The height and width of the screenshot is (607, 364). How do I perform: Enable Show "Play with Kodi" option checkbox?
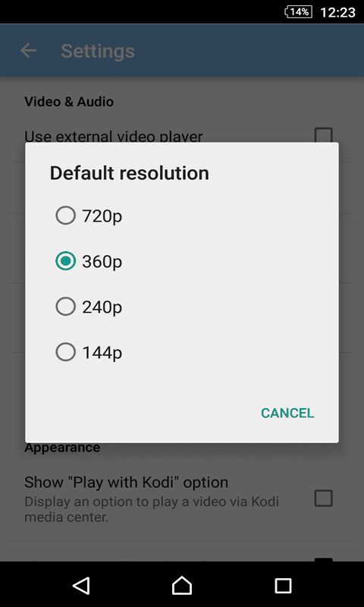(x=323, y=498)
